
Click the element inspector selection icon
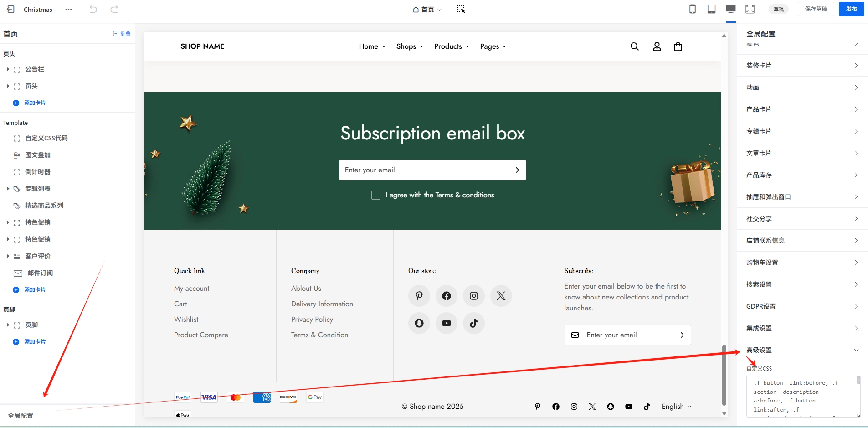click(461, 9)
